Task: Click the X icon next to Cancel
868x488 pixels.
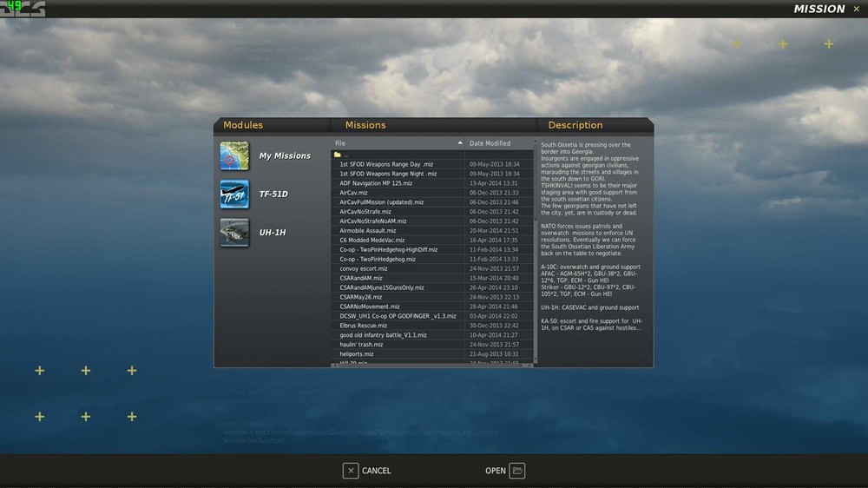Action: tap(351, 471)
